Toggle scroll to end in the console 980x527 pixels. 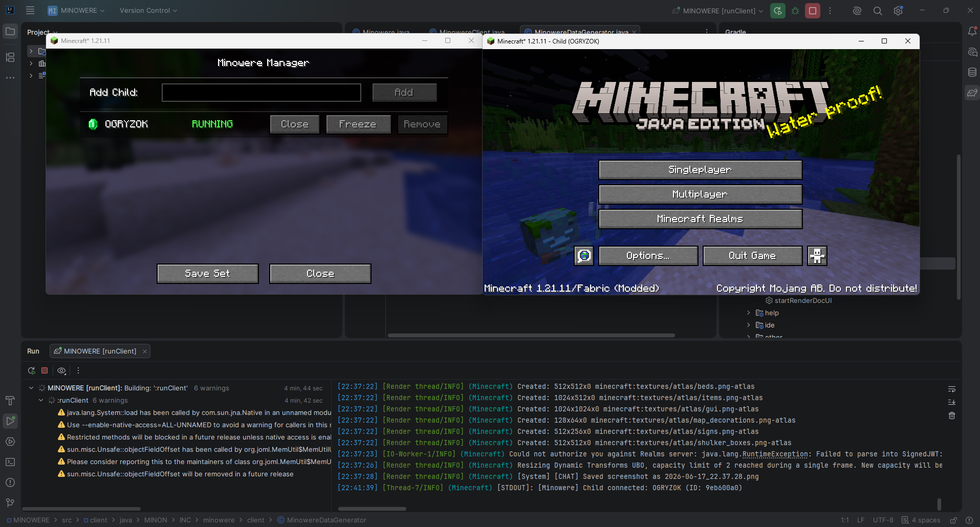click(952, 402)
